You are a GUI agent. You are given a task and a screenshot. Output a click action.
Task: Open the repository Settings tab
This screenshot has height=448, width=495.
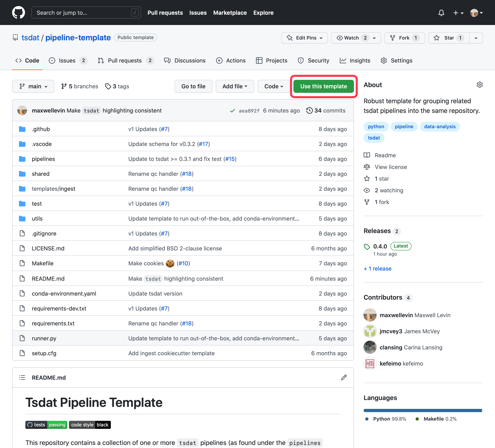click(x=396, y=60)
